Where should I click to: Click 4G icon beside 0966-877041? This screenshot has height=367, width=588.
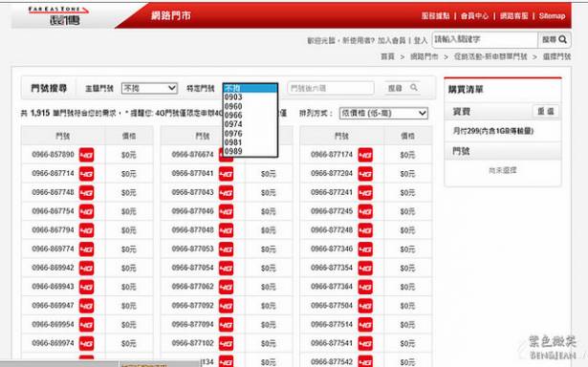tap(227, 174)
